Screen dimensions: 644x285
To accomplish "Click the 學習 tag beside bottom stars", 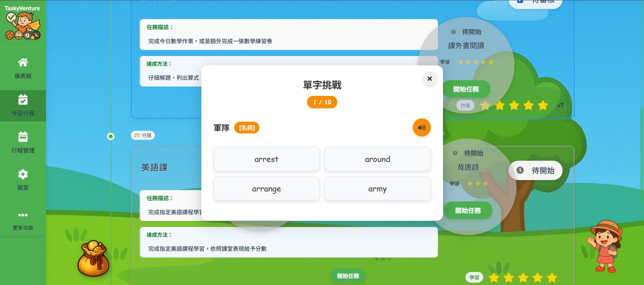I will pyautogui.click(x=474, y=278).
